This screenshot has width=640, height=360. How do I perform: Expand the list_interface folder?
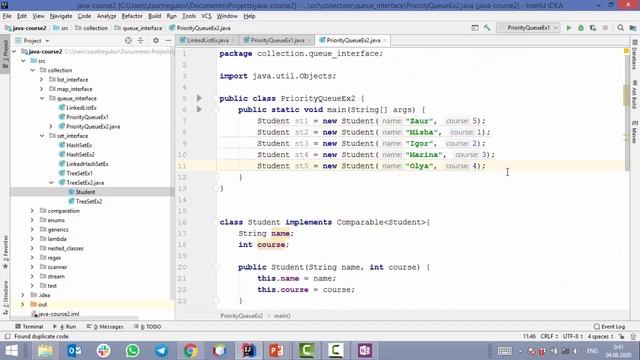[42, 80]
